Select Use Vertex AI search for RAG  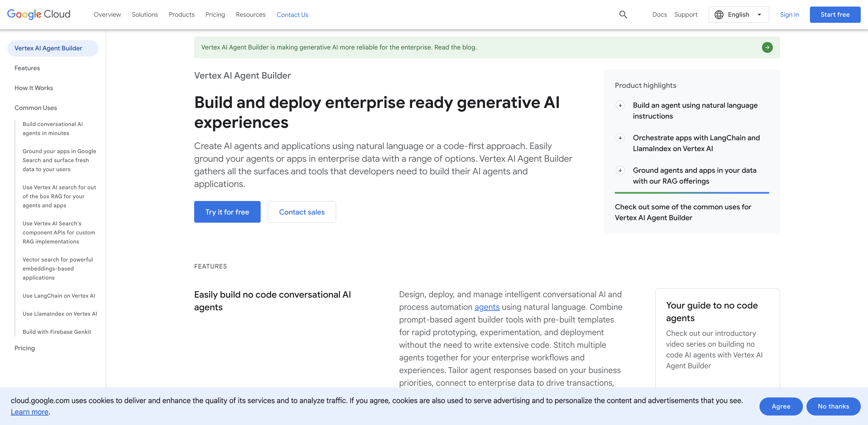pos(59,196)
